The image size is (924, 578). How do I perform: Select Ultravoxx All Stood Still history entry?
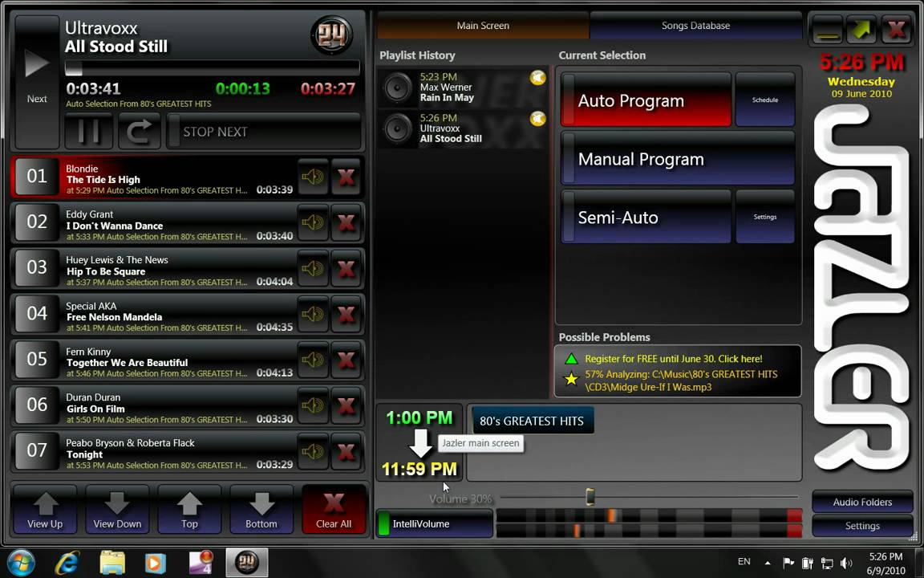463,128
